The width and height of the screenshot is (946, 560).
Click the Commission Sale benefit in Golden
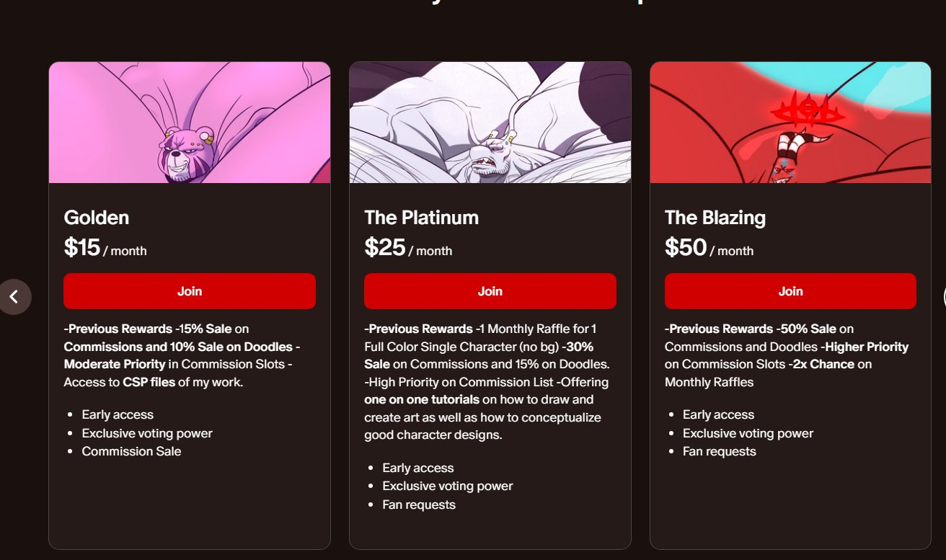click(131, 451)
